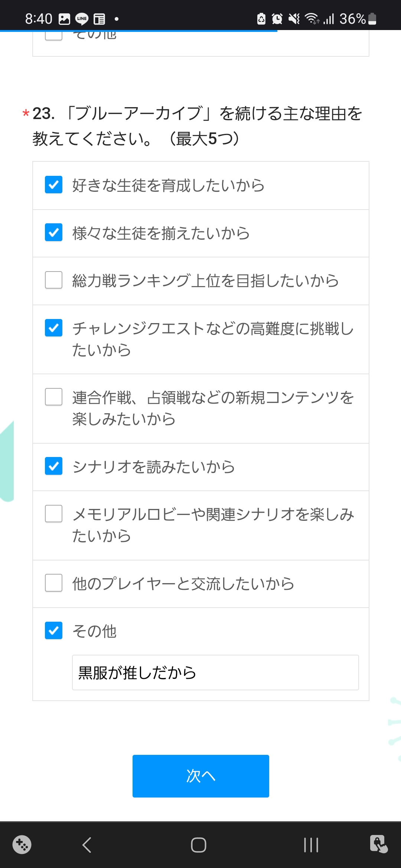Tap the Wi-Fi signal icon
This screenshot has width=401, height=868.
[311, 19]
